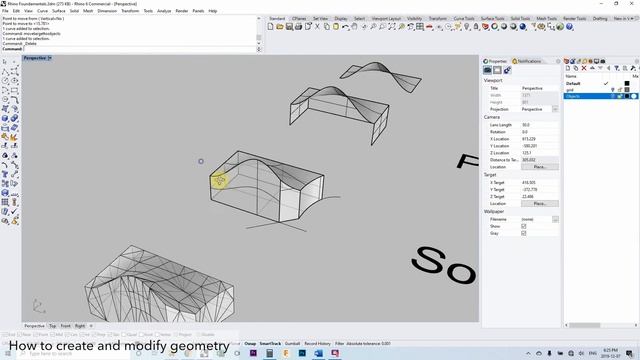640x360 pixels.
Task: Click the Four Viewports layout icon
Action: point(420,27)
